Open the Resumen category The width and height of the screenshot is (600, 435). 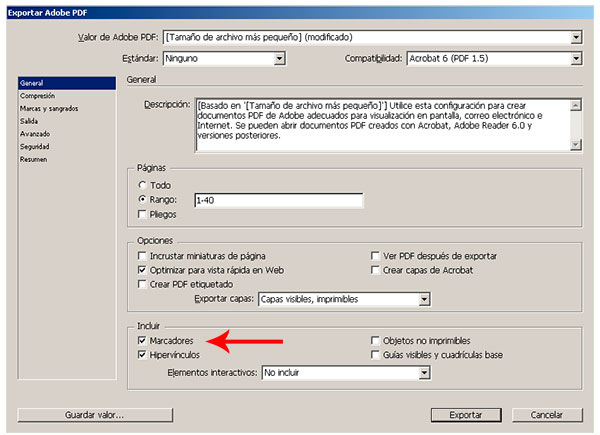67,159
